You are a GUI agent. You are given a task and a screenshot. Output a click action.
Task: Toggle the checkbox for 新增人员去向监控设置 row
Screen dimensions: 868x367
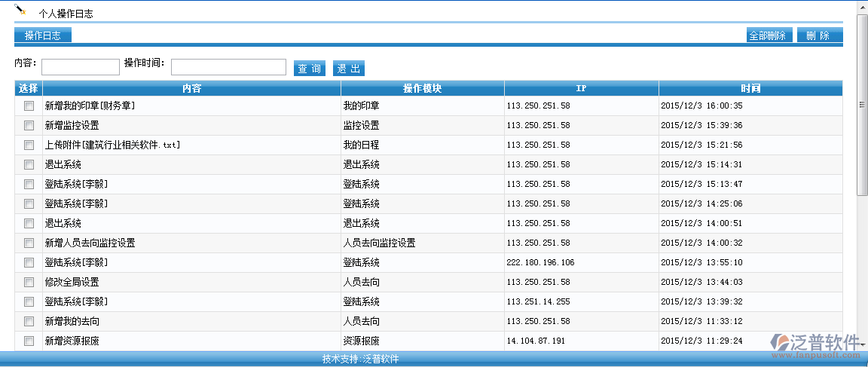click(29, 243)
